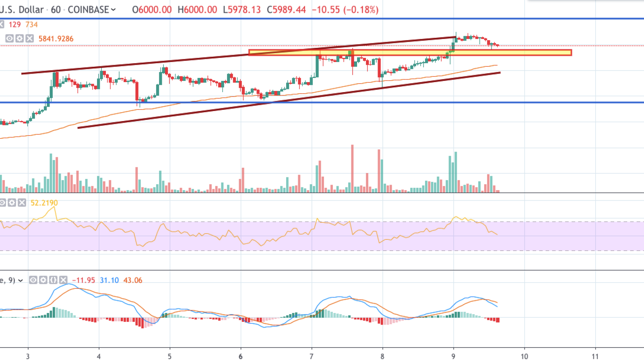Remove the RSI indicator showing 52.2190
The width and height of the screenshot is (644, 362).
point(22,203)
